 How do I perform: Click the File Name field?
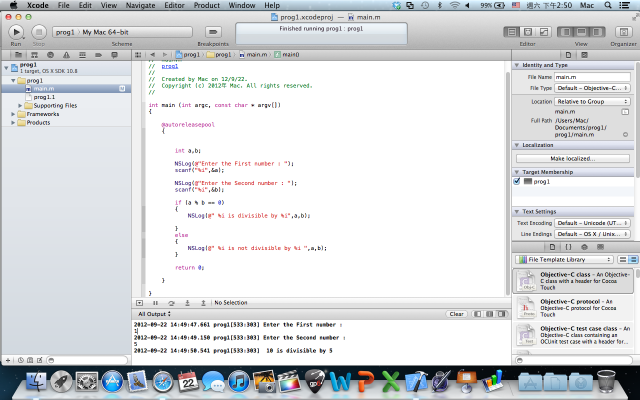(592, 77)
